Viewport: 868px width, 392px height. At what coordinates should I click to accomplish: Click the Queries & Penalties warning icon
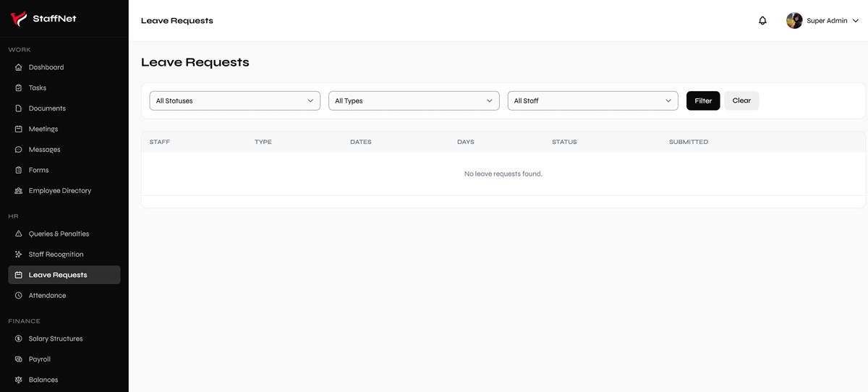pos(19,234)
